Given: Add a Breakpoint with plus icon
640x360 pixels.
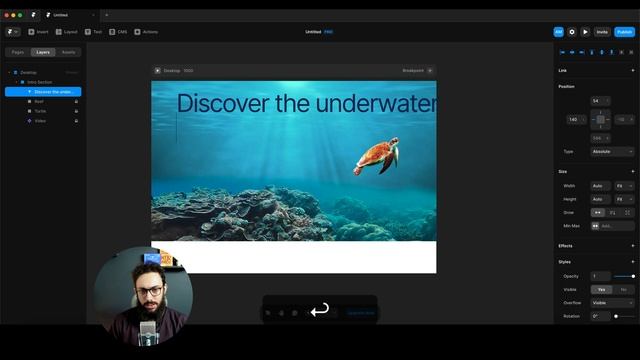Looking at the screenshot, I should (x=430, y=71).
